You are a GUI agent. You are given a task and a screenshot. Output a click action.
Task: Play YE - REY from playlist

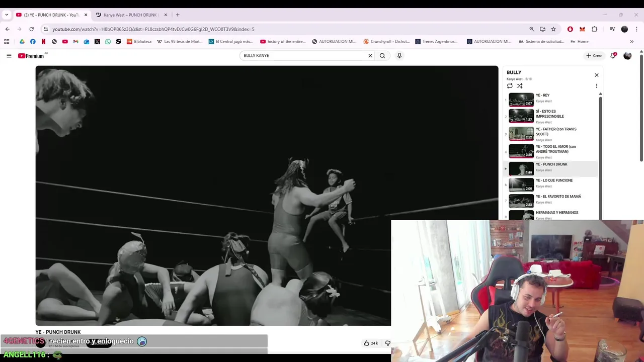tap(550, 99)
